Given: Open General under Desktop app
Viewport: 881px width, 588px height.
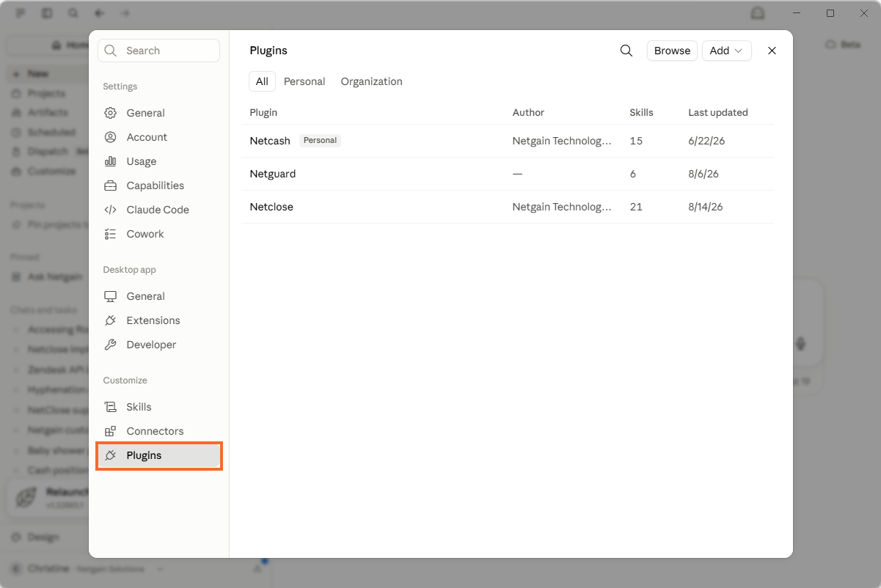Looking at the screenshot, I should [x=158, y=296].
